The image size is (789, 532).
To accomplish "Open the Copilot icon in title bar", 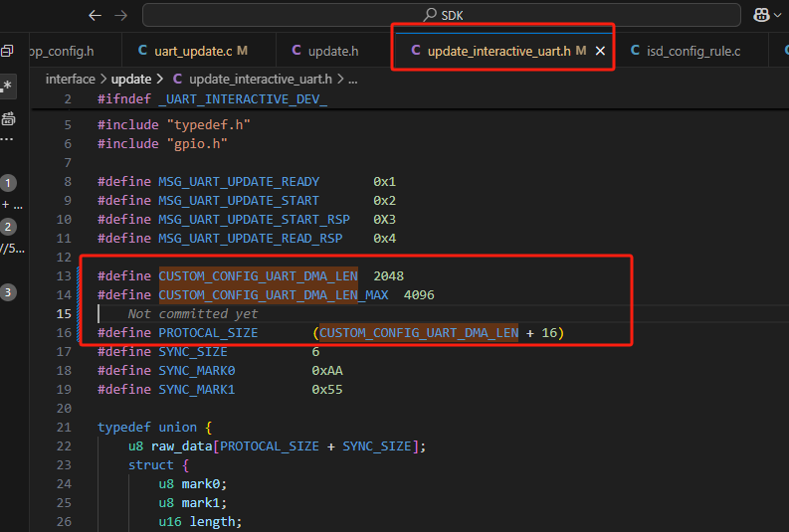I will [761, 15].
